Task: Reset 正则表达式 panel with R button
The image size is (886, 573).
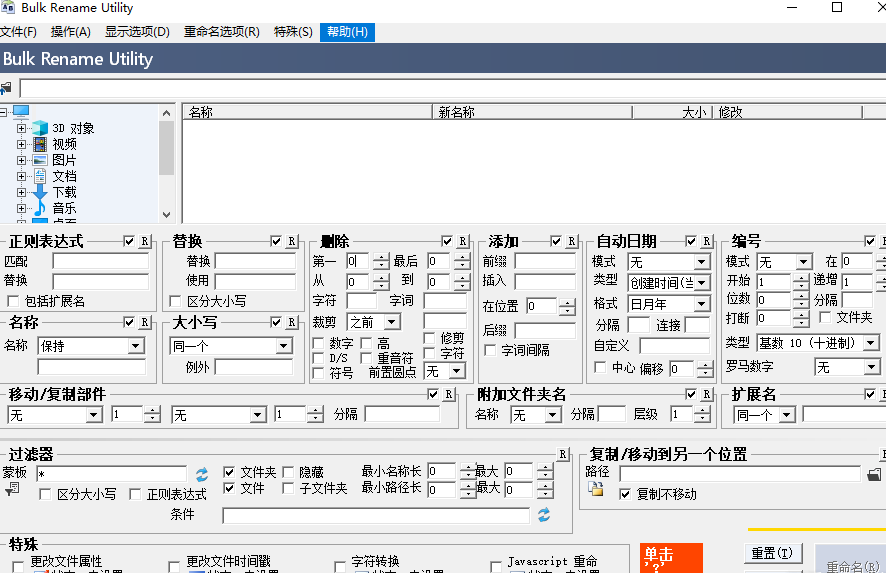Action: point(145,241)
